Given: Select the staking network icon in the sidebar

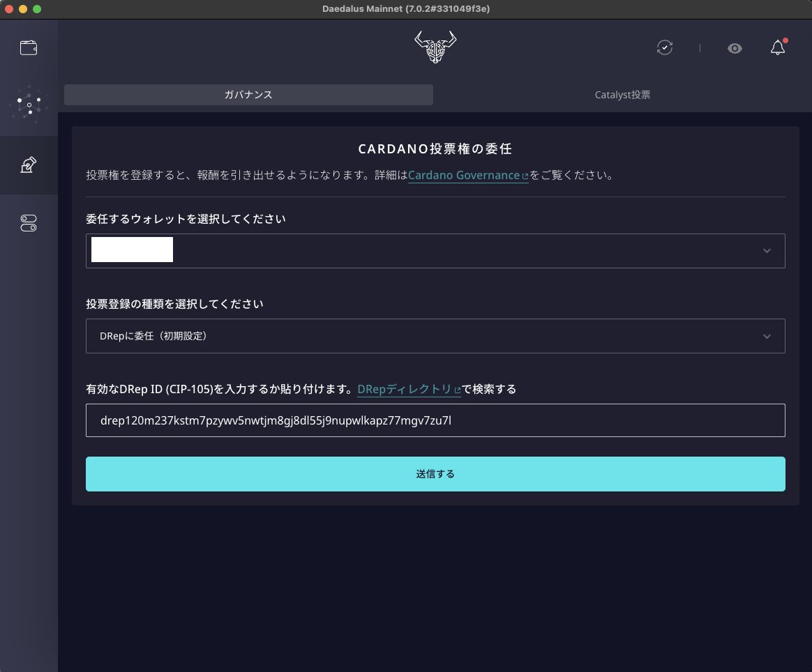Looking at the screenshot, I should click(29, 105).
